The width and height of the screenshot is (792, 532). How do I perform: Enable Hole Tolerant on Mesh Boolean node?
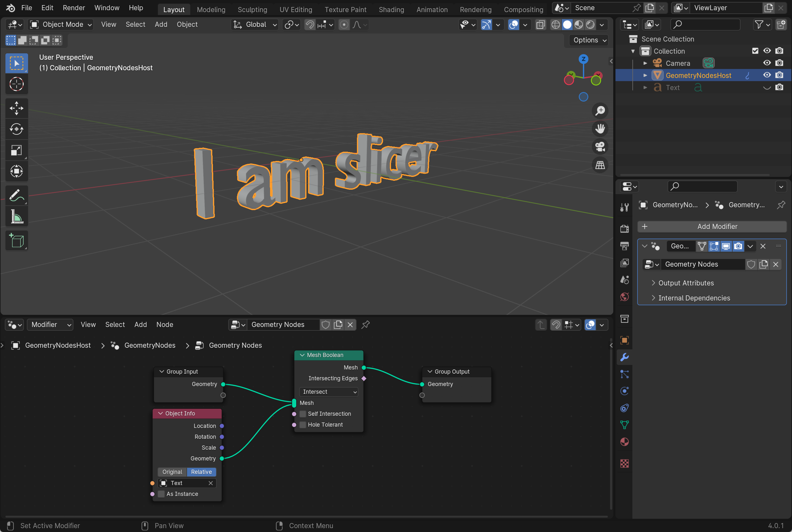point(302,424)
